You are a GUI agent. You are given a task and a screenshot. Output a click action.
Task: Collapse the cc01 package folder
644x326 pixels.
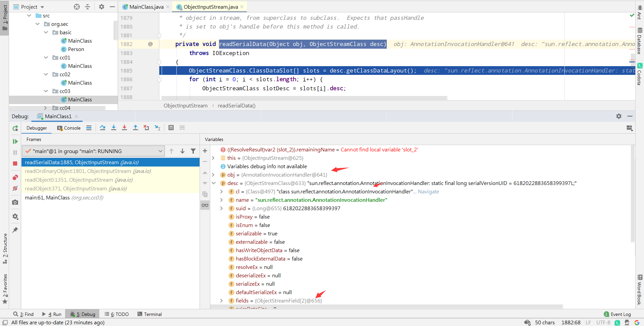pos(46,57)
